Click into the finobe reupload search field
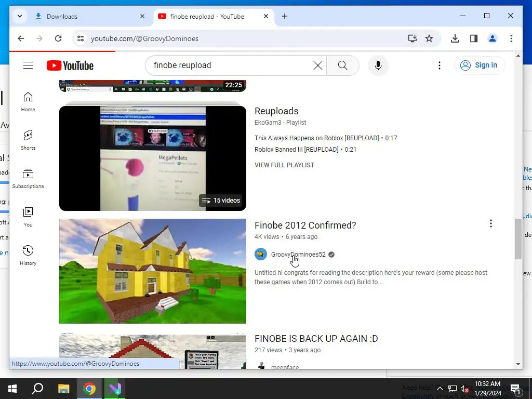This screenshot has width=532, height=399. (231, 65)
